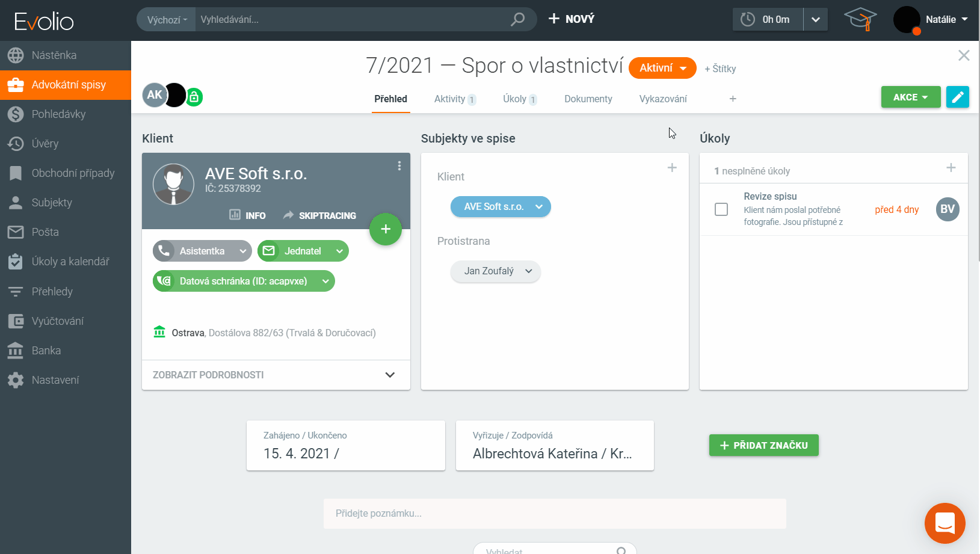Screen dimensions: 980x554
Task: Open the green AKCE button
Action: coord(910,97)
